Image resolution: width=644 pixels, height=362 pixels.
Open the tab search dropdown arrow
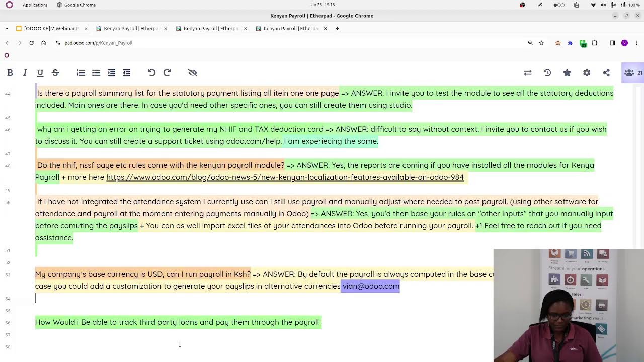coord(6,28)
